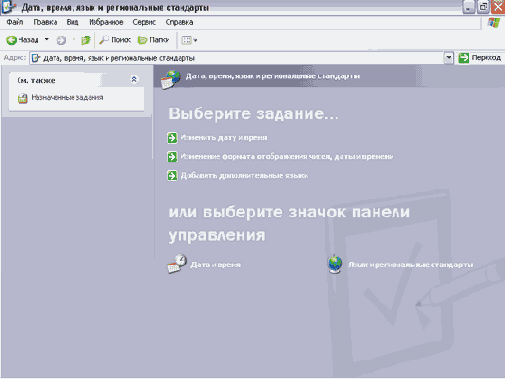Image resolution: width=505 pixels, height=379 pixels.
Task: Click green arrow beside Изменение формата отображения
Action: click(x=172, y=157)
